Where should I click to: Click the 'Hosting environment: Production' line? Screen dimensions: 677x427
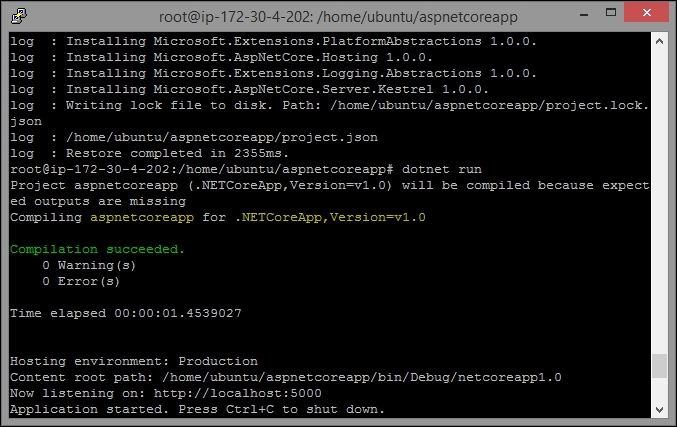tap(134, 361)
